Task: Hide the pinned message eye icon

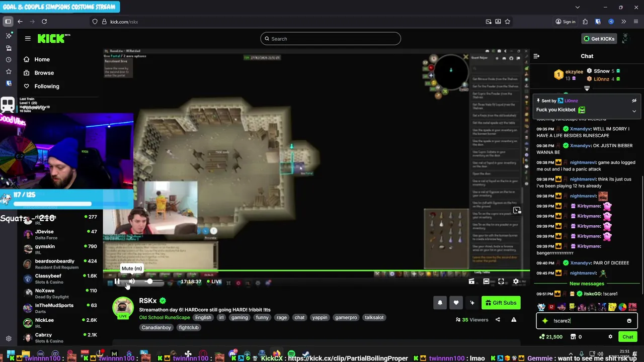Action: click(634, 101)
